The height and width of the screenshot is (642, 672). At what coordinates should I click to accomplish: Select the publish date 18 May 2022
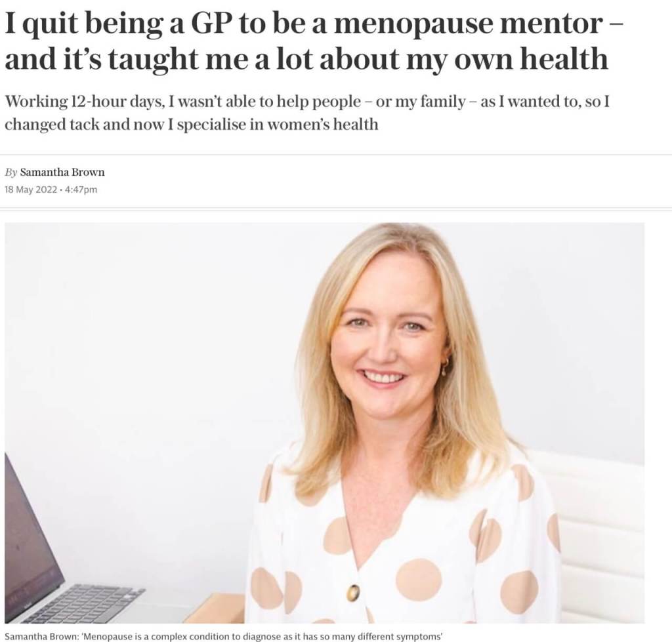tap(31, 190)
